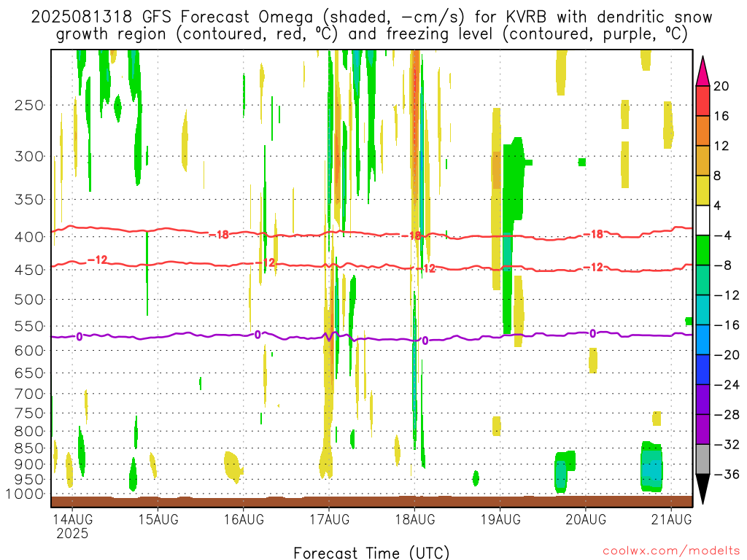Screen dimensions: 747x560
Task: Click the color bar value label -36
Action: (727, 474)
